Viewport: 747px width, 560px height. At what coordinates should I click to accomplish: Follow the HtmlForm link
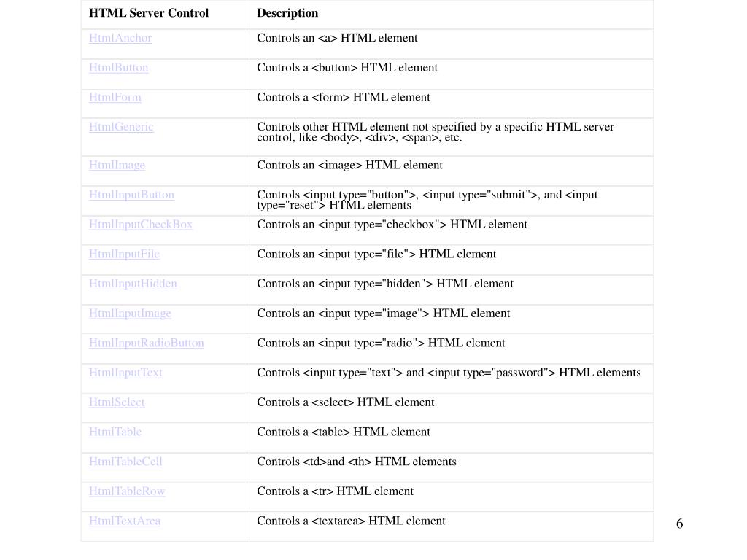point(115,97)
